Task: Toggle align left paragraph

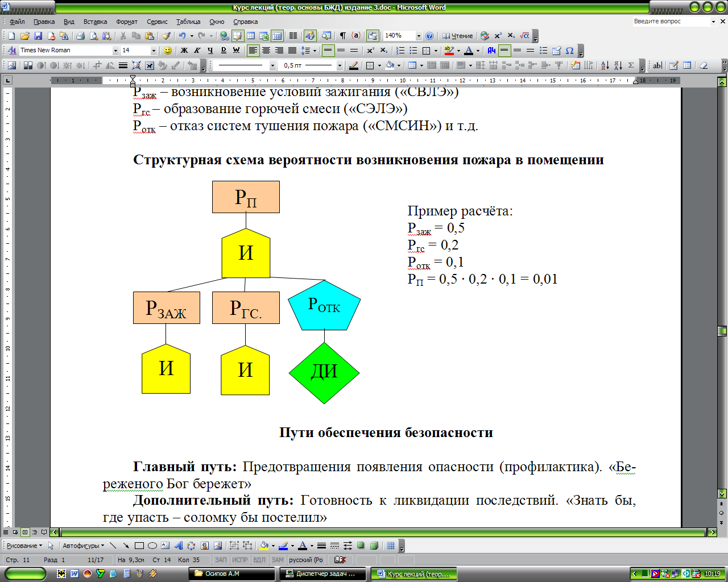Action: click(x=253, y=51)
